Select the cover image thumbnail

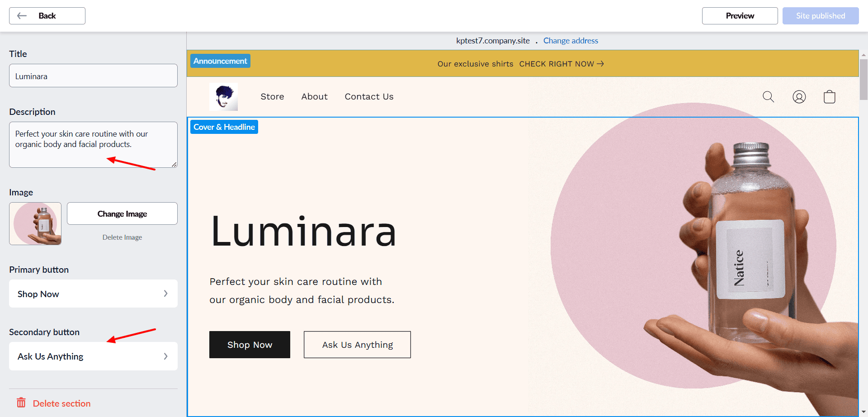tap(35, 224)
